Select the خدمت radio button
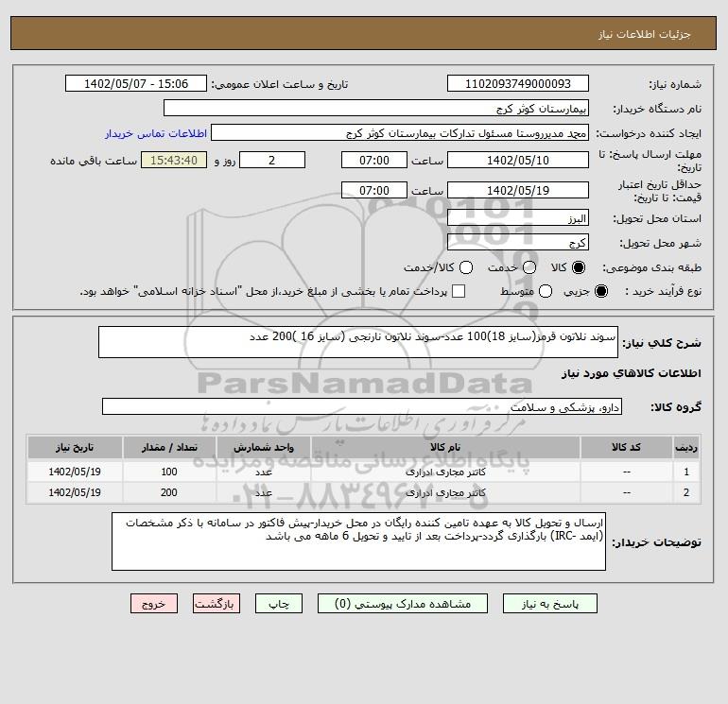Image resolution: width=728 pixels, height=704 pixels. click(529, 267)
